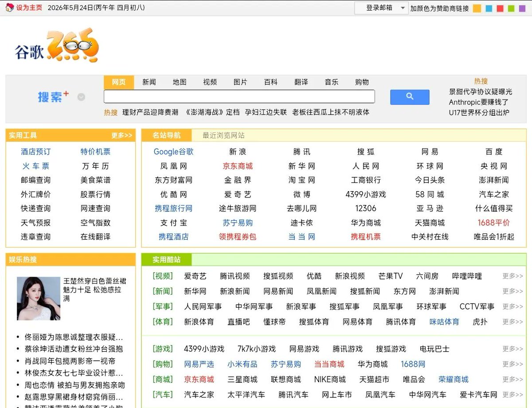Expand 更多>> in the 军事 row

click(x=512, y=306)
